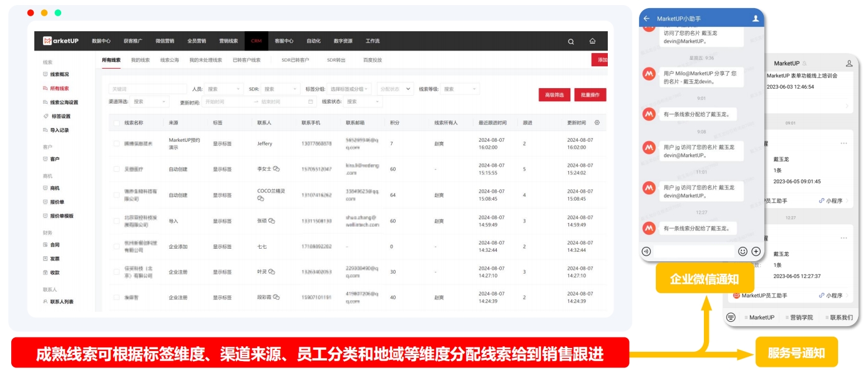
Task: Expand the 标签分组 dropdown
Action: click(349, 89)
